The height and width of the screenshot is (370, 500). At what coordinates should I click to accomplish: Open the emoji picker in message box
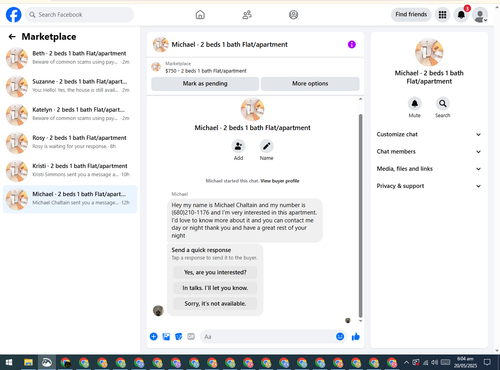pos(340,337)
